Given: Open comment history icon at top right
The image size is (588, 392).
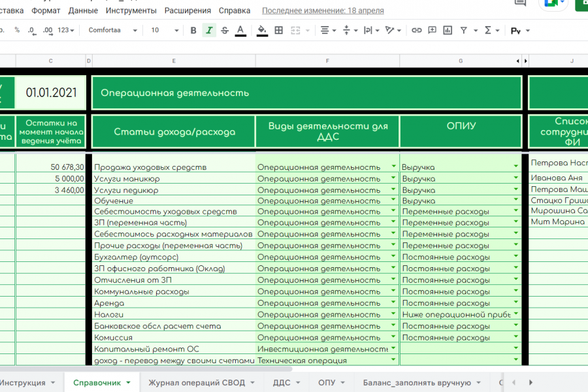Looking at the screenshot, I should [x=521, y=3].
